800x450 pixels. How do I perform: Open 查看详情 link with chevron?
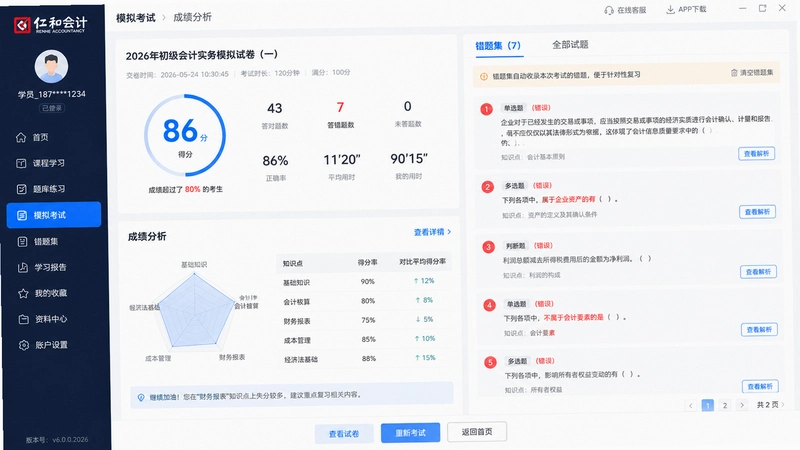pos(432,232)
